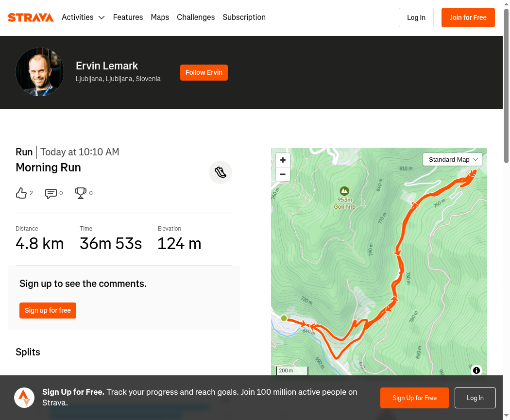Open map attribution info icon
510x420 pixels.
click(476, 370)
